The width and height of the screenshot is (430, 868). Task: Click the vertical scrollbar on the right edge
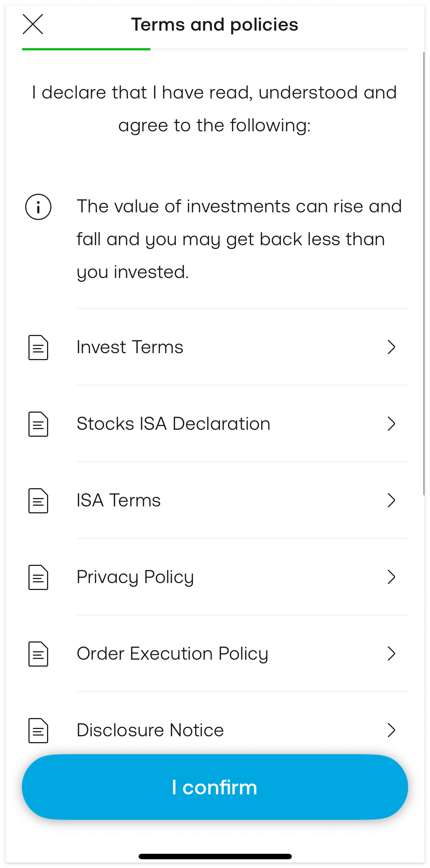(424, 274)
